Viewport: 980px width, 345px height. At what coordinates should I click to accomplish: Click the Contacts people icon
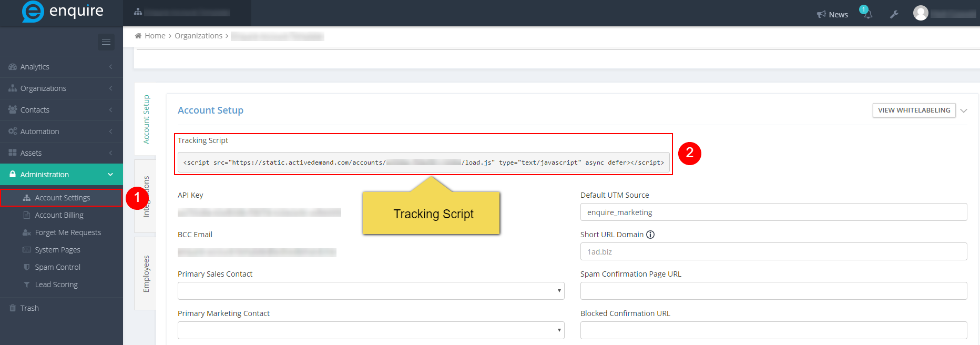click(13, 109)
